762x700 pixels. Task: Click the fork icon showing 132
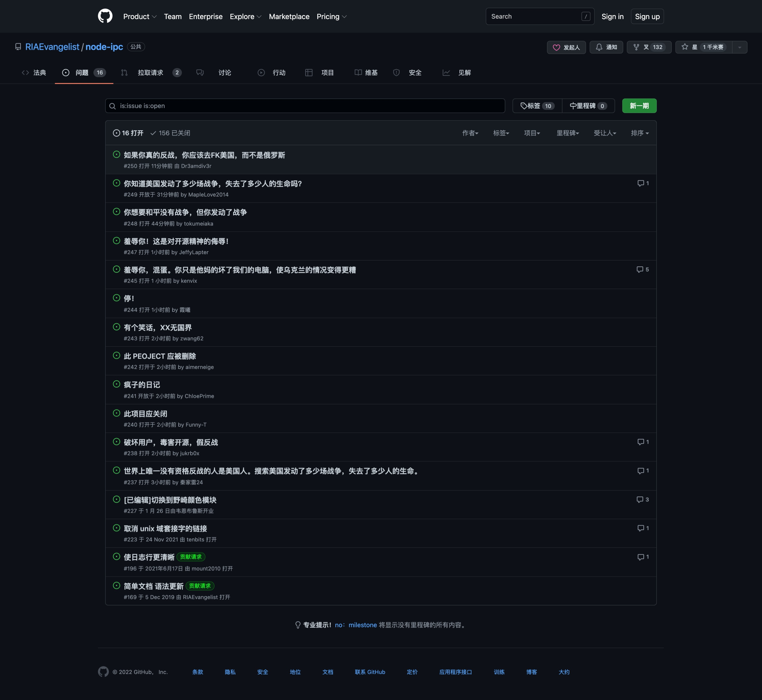click(636, 47)
